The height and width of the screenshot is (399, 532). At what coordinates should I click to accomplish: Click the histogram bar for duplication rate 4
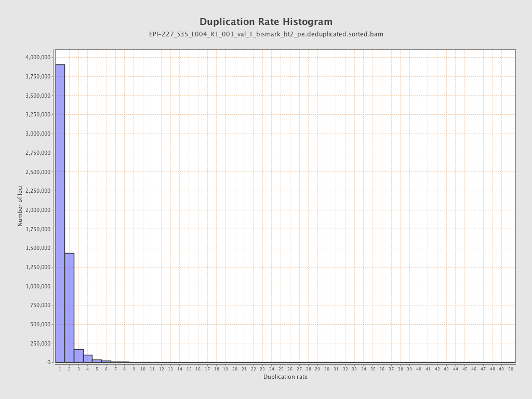point(87,358)
